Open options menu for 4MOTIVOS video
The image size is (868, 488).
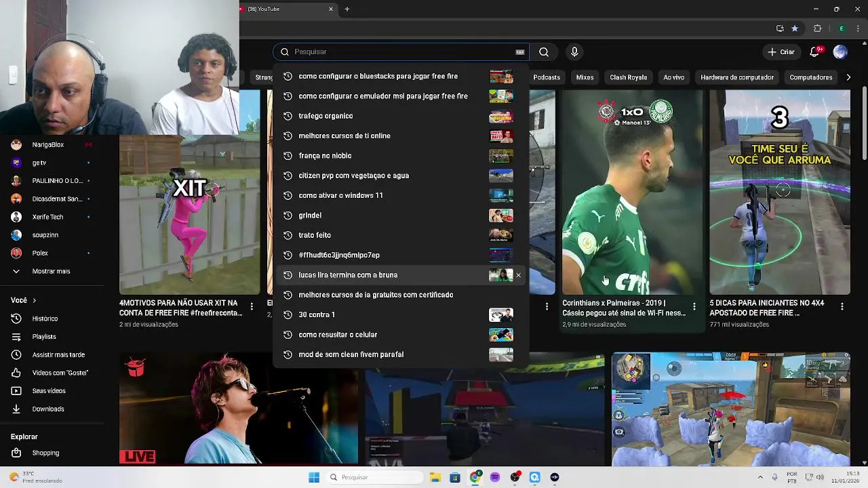(252, 307)
